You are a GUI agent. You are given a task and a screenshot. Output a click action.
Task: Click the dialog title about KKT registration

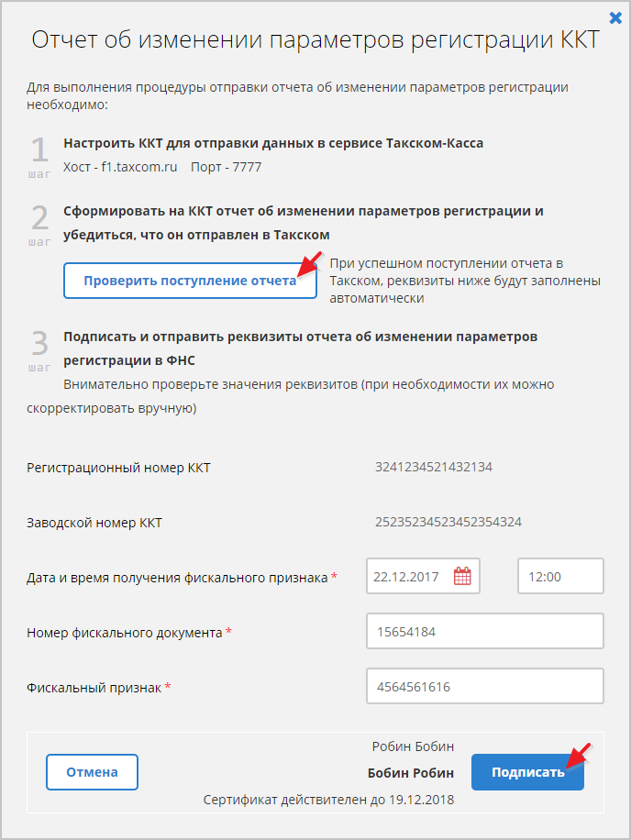315,39
